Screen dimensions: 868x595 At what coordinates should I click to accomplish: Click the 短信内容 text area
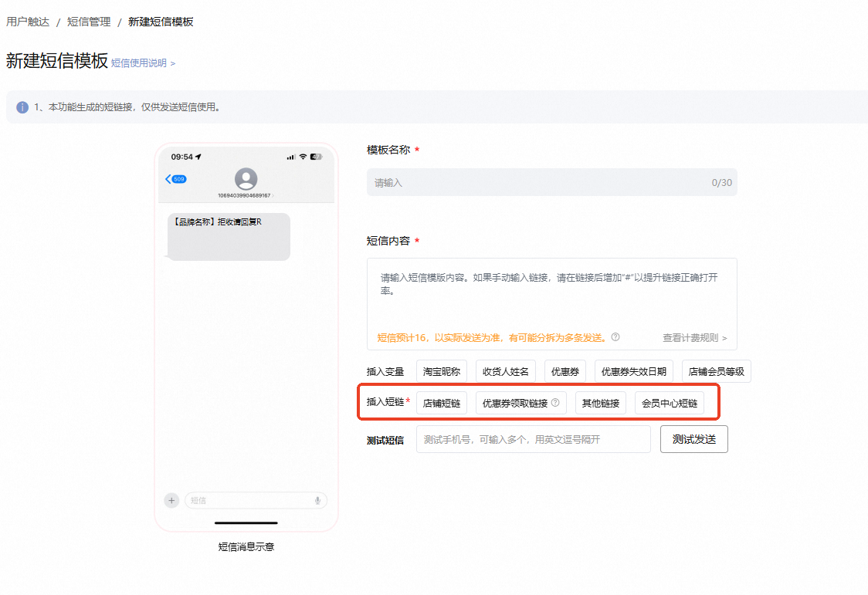[552, 304]
